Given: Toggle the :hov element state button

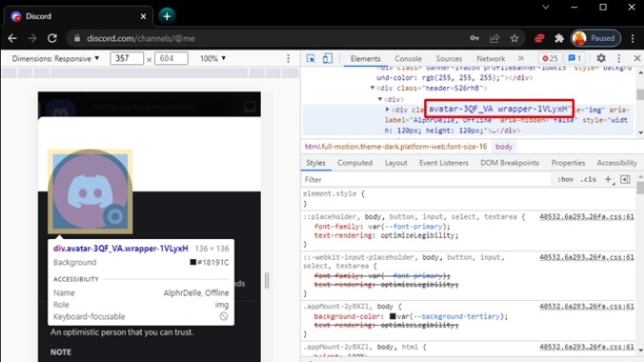Looking at the screenshot, I should (565, 179).
